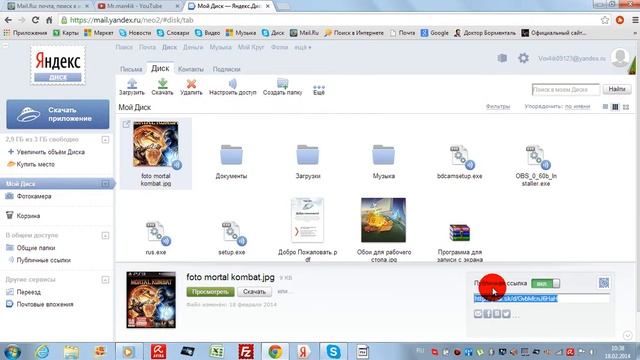Viewport: 640px width, 360px height.
Task: Open Почтовые вложения in sidebar
Action: click(x=45, y=304)
